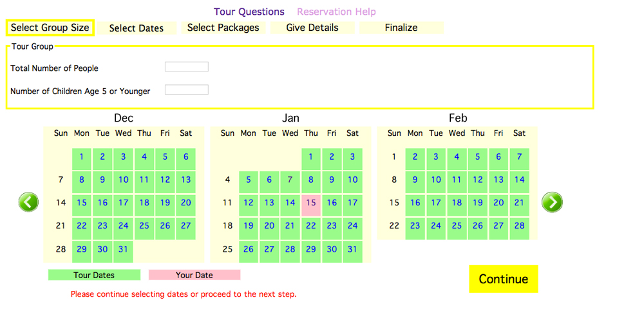Deselect the pink January 15 date
This screenshot has width=644, height=309.
tap(311, 203)
